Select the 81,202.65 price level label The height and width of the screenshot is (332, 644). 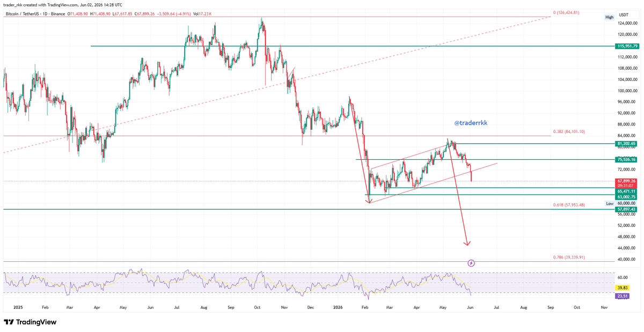627,144
